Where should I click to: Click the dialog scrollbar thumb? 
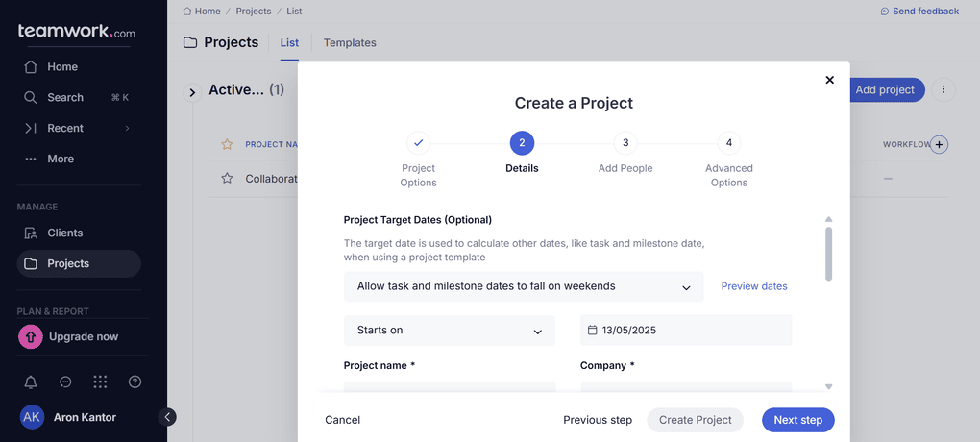829,254
